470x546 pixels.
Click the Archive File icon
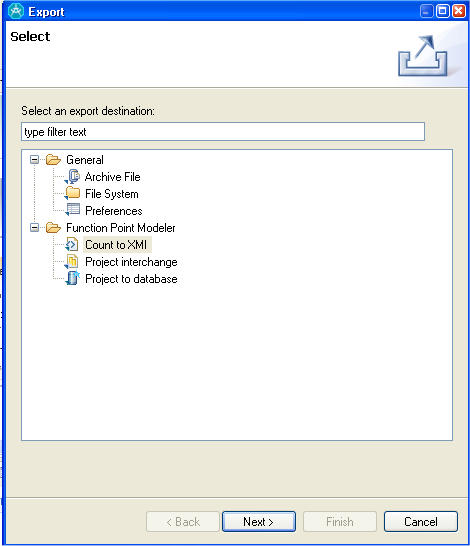pos(72,177)
